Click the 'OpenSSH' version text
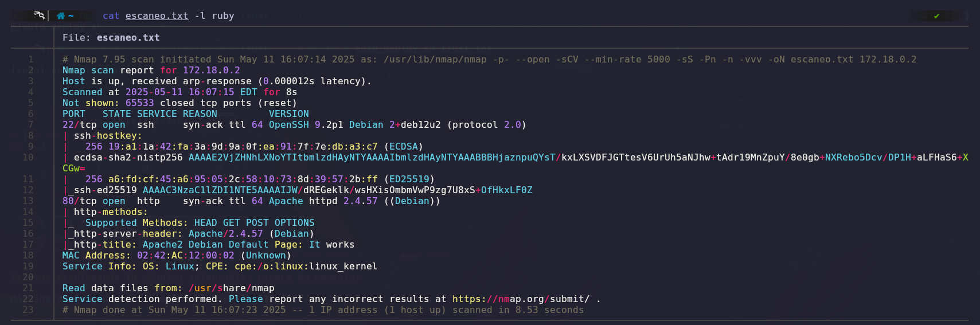Screen dimensions: 980x325 coord(289,125)
